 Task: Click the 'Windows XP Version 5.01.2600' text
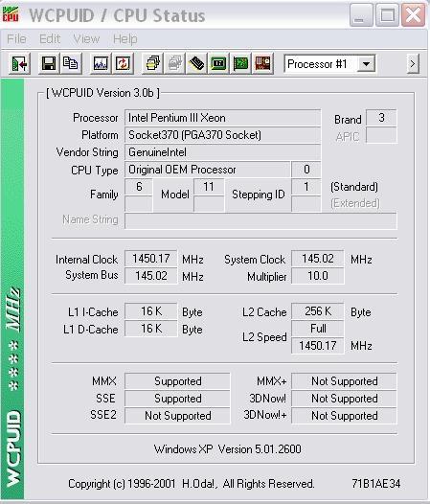coord(228,449)
